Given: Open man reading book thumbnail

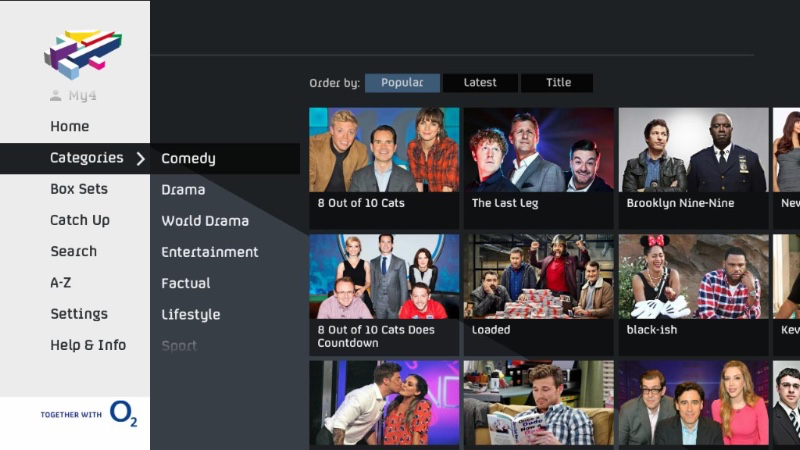Looking at the screenshot, I should (x=539, y=403).
